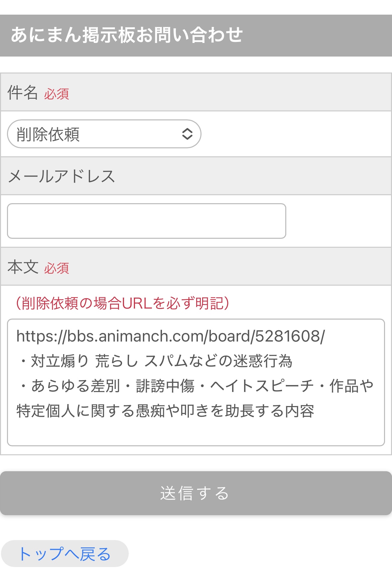Click the red 削除依頼の場合URLを必ず明記 note
Screen dimensions: 392x571
click(123, 303)
